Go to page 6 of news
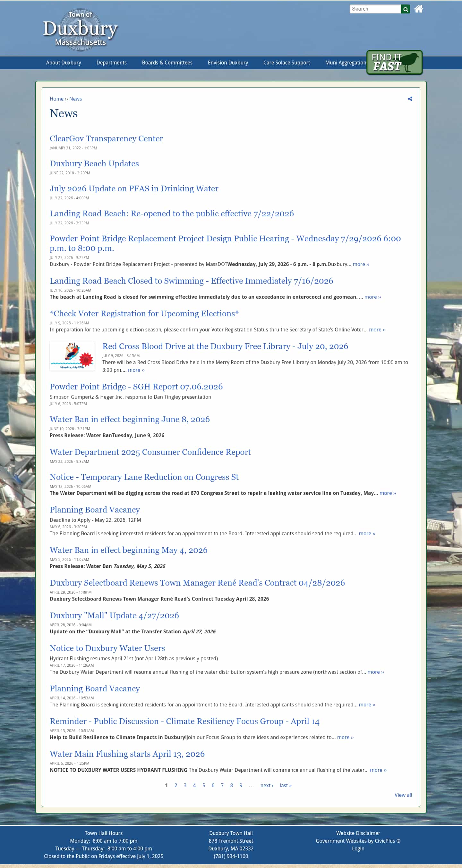Image resolution: width=462 pixels, height=868 pixels. coord(213,785)
